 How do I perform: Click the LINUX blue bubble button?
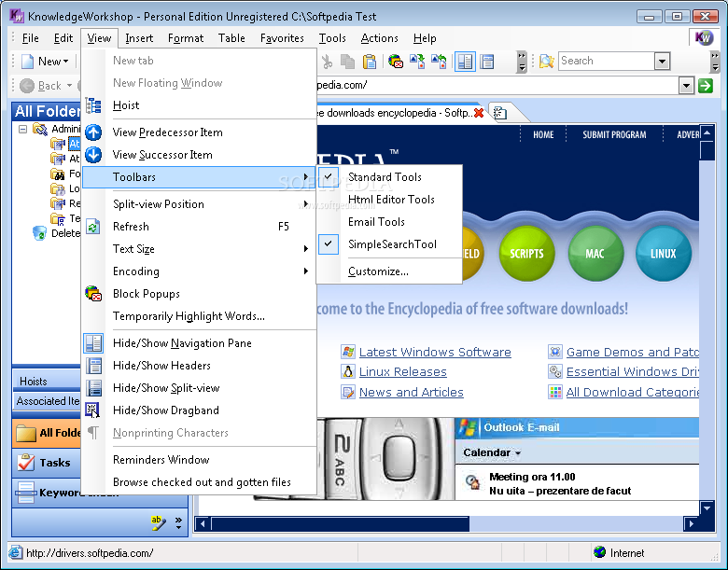(x=664, y=254)
